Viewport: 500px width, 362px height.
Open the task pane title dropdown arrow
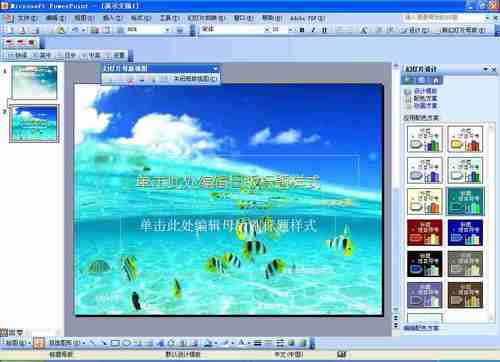coord(485,69)
